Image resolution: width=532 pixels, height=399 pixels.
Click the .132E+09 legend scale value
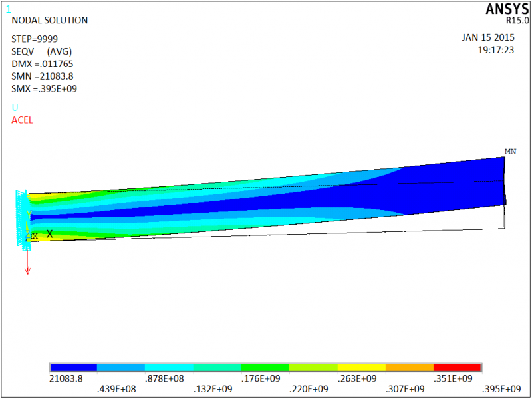pos(213,389)
